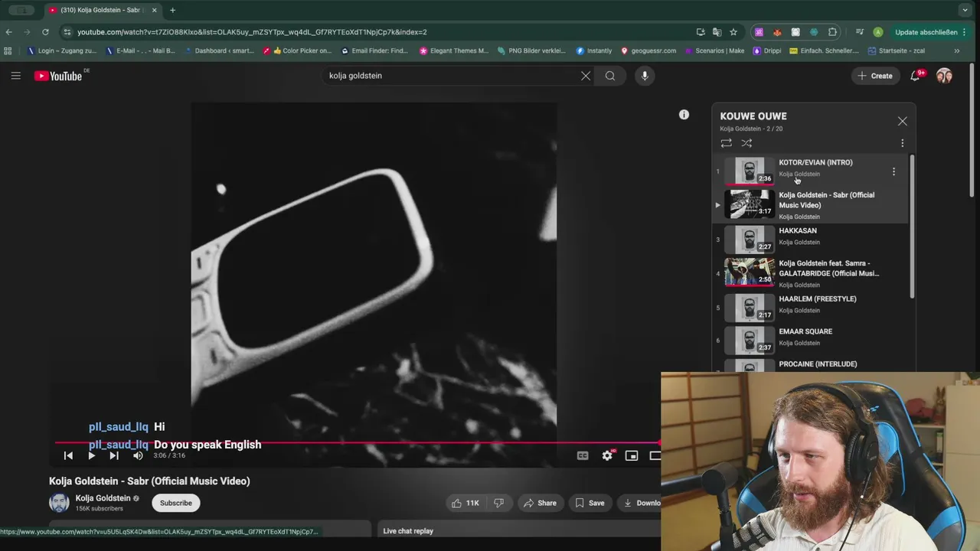Seek on the video progress bar
Screen dimensions: 980x551
coord(358,442)
